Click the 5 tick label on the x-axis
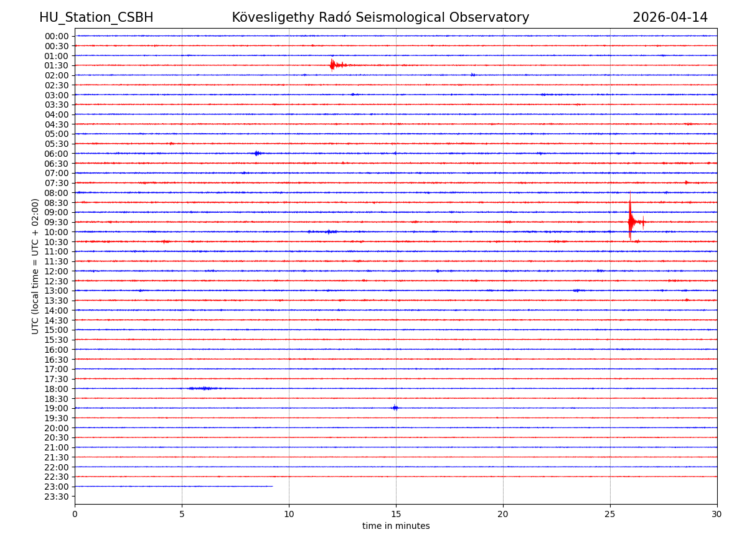This screenshot has width=747, height=560. (x=182, y=515)
